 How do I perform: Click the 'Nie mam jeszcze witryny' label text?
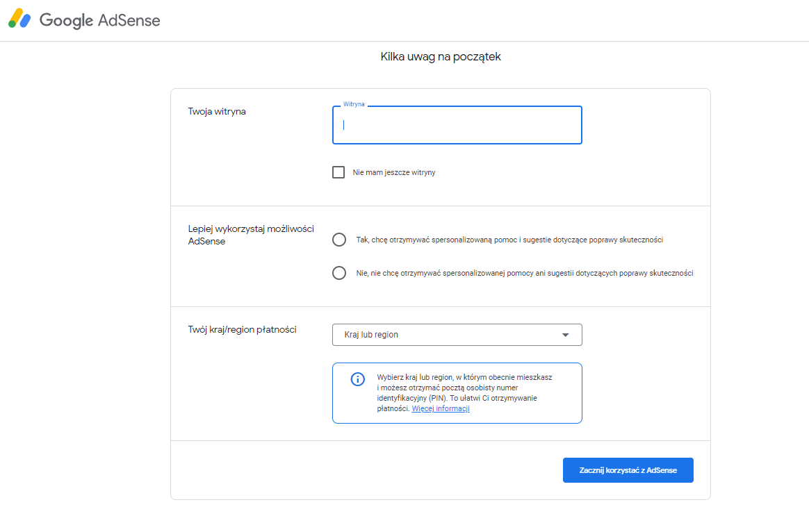coord(394,173)
